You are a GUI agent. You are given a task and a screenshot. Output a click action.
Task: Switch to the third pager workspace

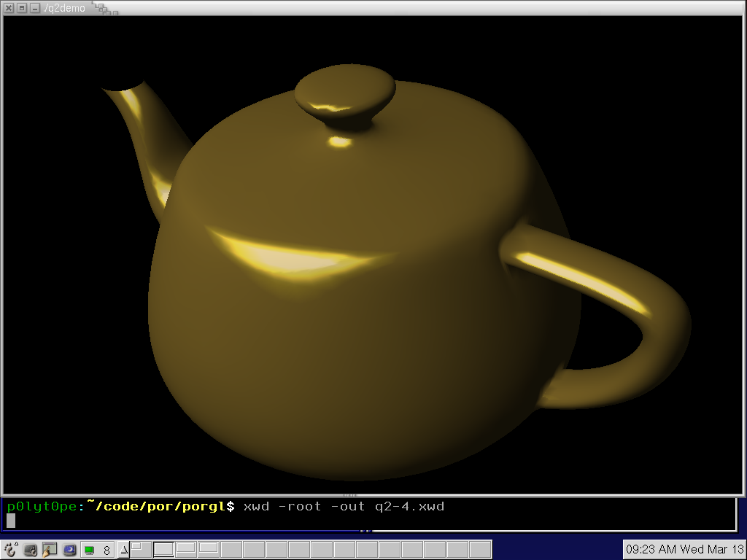coord(186,549)
